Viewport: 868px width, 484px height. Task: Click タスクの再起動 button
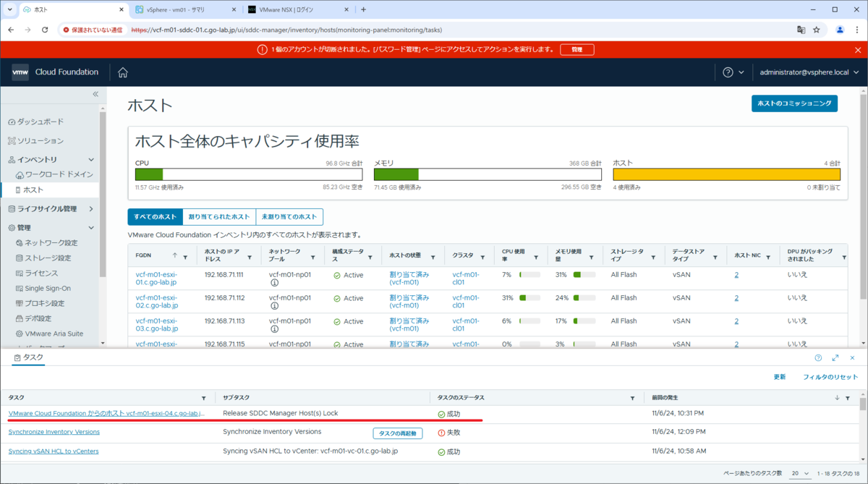pos(398,433)
